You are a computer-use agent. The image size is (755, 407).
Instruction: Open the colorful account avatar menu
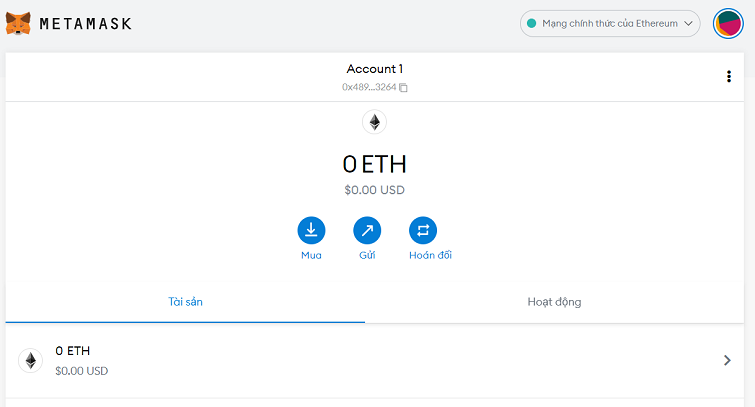click(x=728, y=24)
